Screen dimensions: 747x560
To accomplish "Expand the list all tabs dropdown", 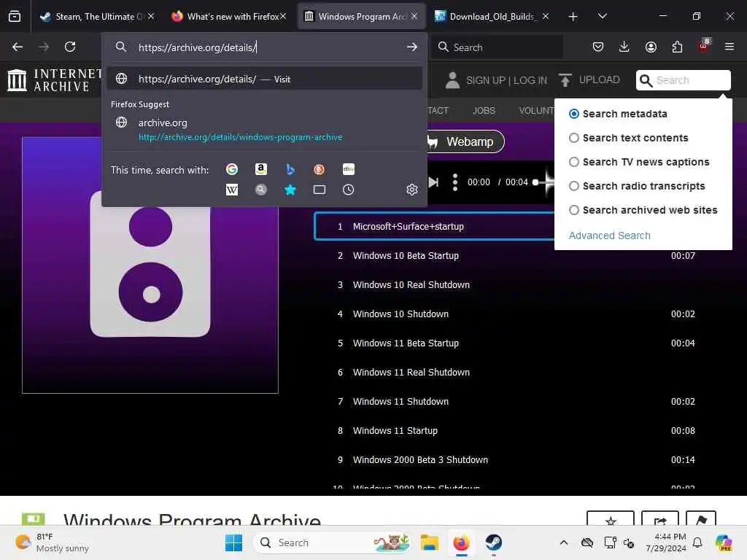I will tap(602, 16).
